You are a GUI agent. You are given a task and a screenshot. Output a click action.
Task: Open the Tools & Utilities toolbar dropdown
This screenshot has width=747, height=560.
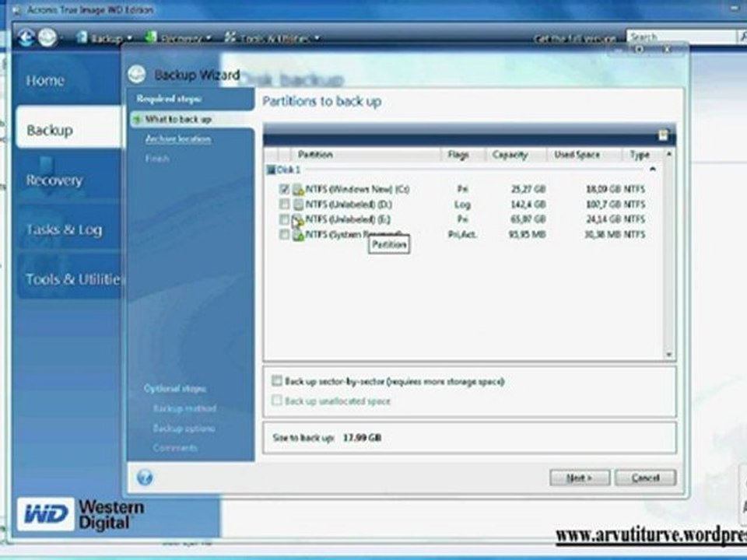click(x=317, y=38)
